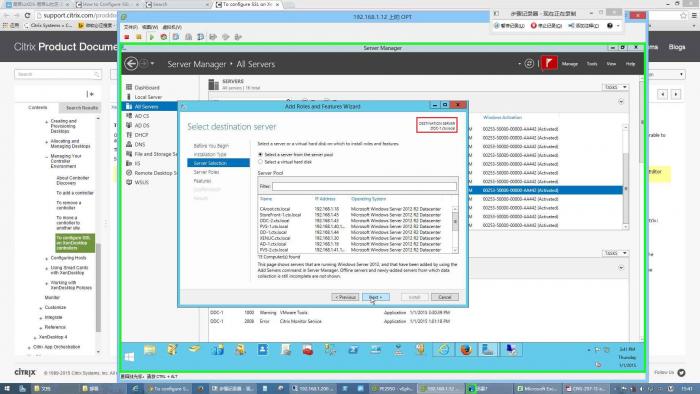Expand Customize in Citrix docs tree
Screen dimensions: 700x394
[41, 308]
